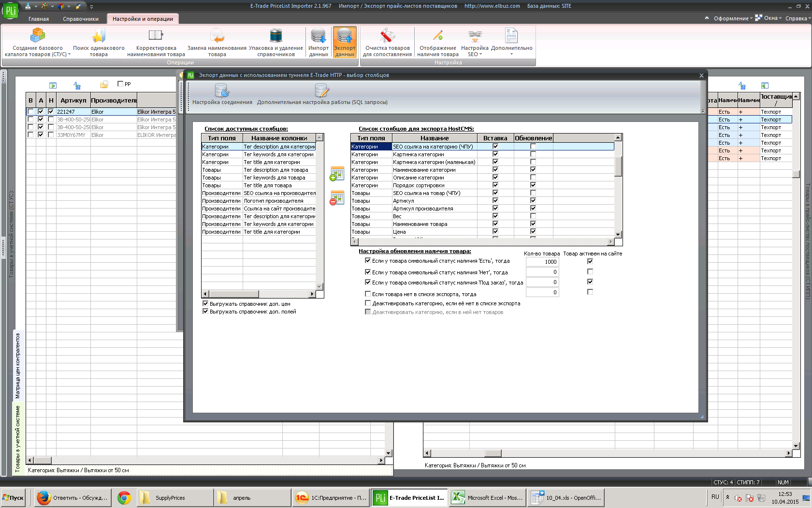Screen dimensions: 812x508
Task: Toggle Выгружать справочник доп. полей checkbox
Action: pyautogui.click(x=205, y=312)
